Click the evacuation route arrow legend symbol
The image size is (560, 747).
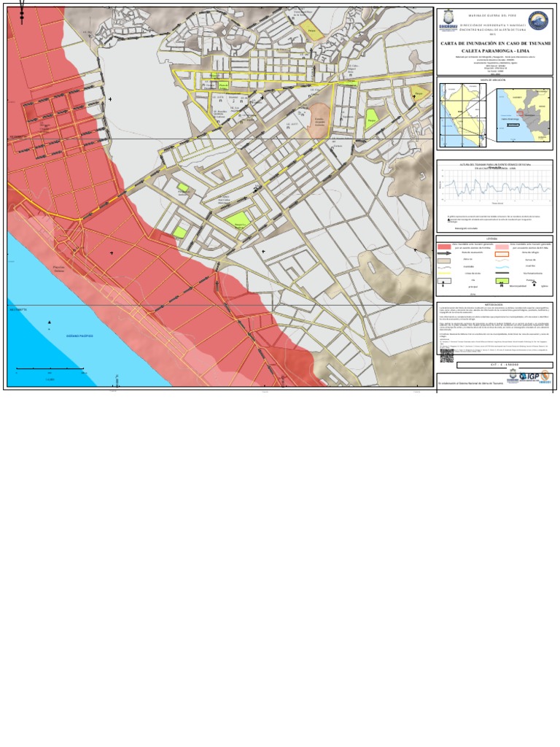444,253
